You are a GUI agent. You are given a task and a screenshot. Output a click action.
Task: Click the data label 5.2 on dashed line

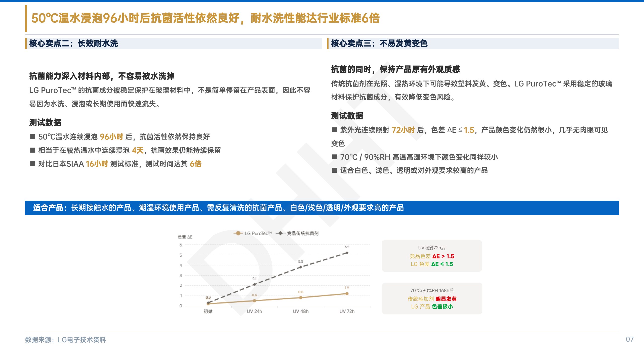click(347, 247)
